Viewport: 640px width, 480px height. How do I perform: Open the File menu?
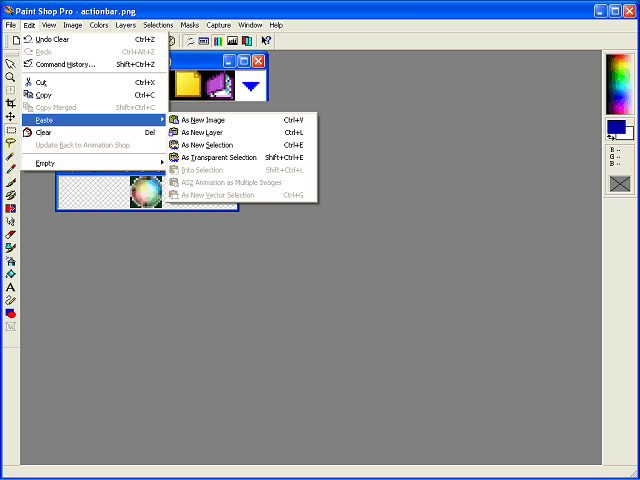pyautogui.click(x=11, y=25)
